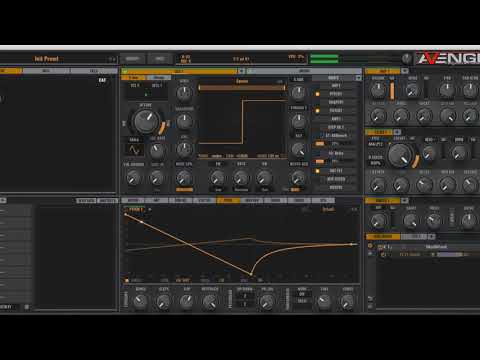Click the small icon at left browser bottom

click(27, 307)
